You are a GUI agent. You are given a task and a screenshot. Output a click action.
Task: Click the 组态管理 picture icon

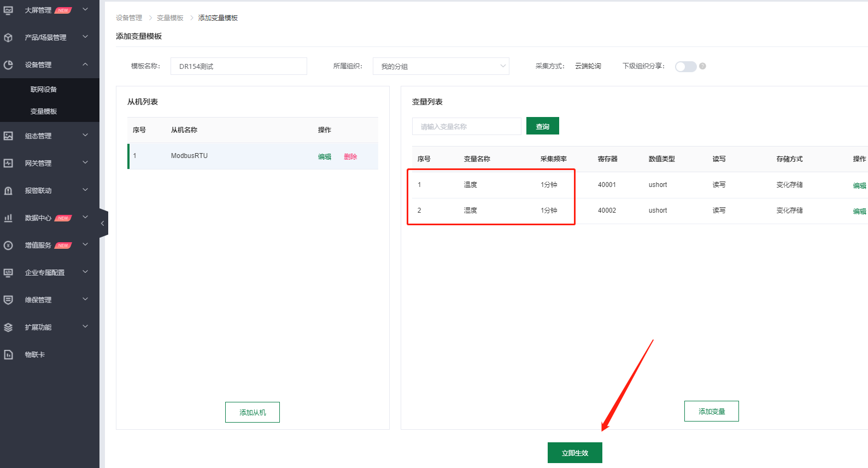[x=8, y=136]
